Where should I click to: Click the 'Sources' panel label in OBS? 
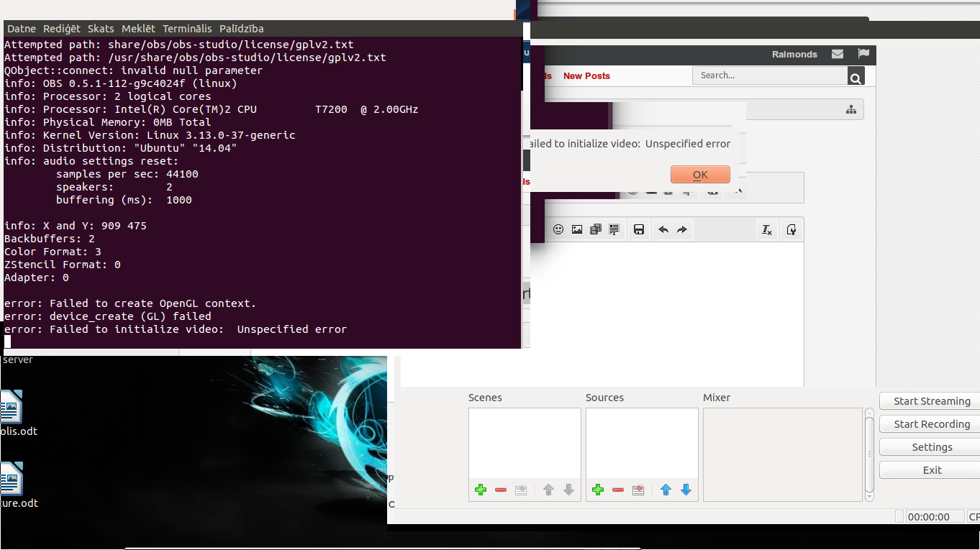(604, 398)
